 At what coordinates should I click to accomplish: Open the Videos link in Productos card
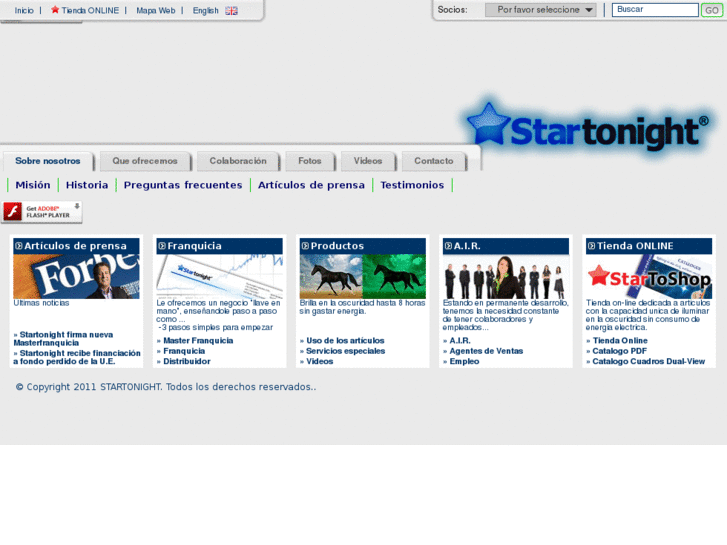tap(319, 361)
